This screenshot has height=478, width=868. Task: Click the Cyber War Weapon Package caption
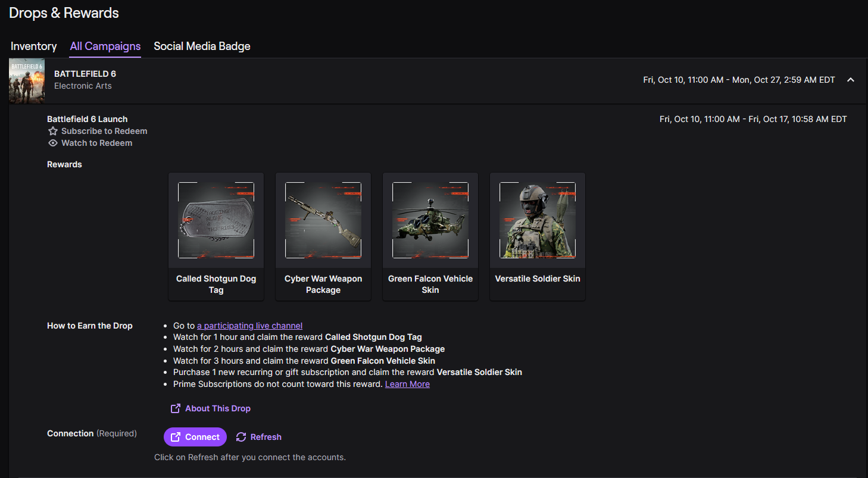[323, 285]
